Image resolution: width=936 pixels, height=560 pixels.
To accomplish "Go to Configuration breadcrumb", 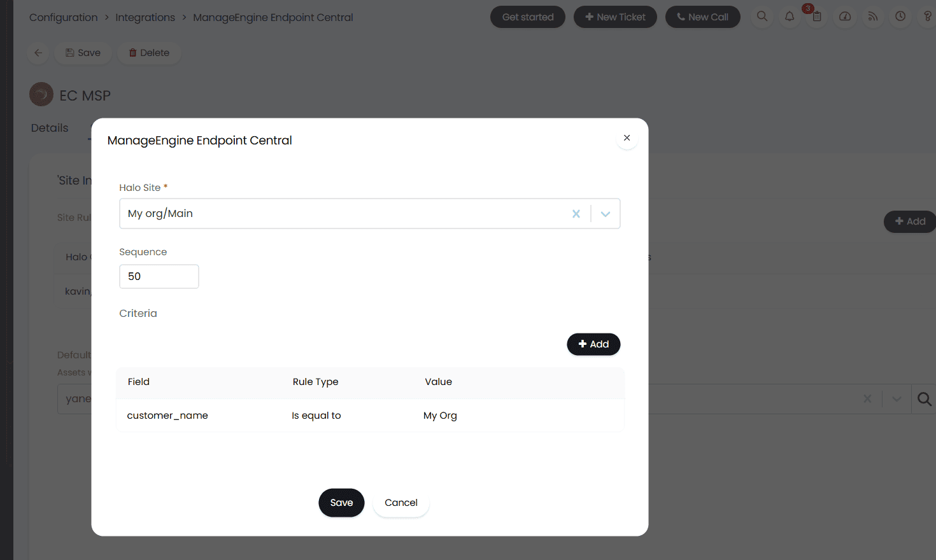I will (x=64, y=17).
